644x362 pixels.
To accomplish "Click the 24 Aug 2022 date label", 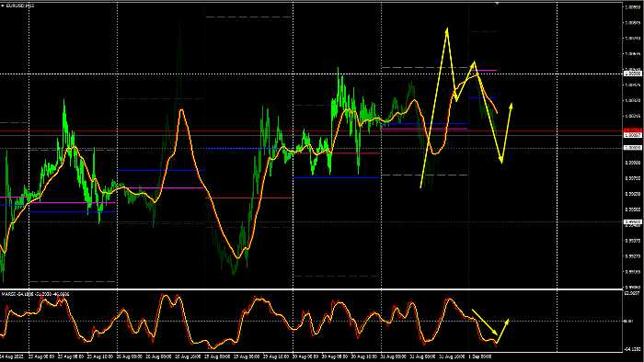I will 12,356.
